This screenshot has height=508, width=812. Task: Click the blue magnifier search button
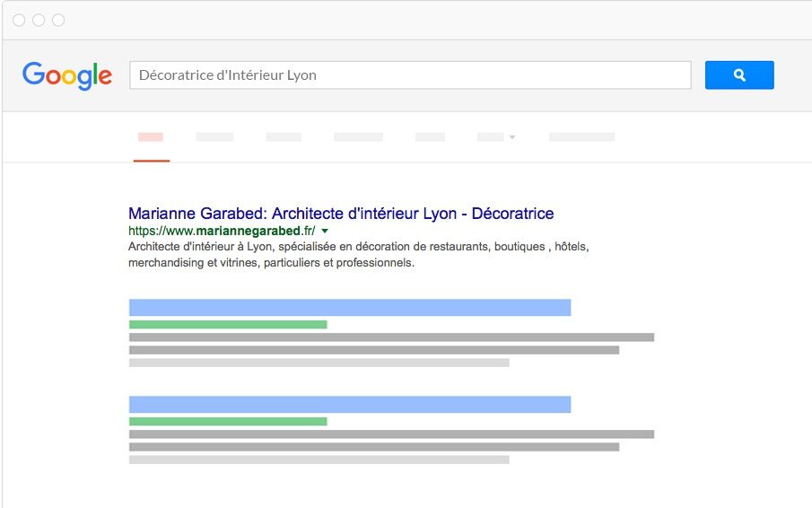[739, 75]
